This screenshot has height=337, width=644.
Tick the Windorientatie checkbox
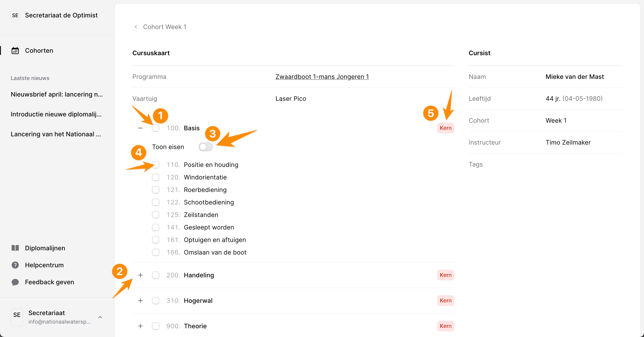pos(155,177)
